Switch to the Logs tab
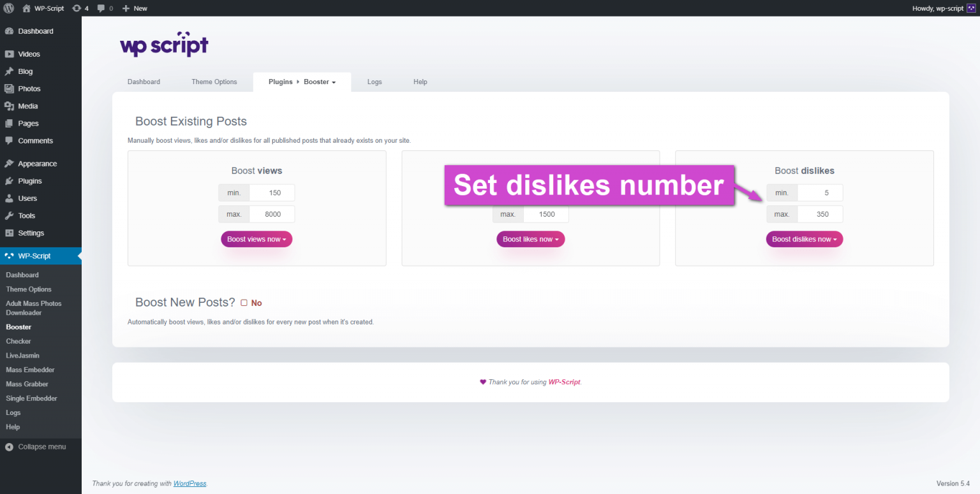 coord(375,82)
